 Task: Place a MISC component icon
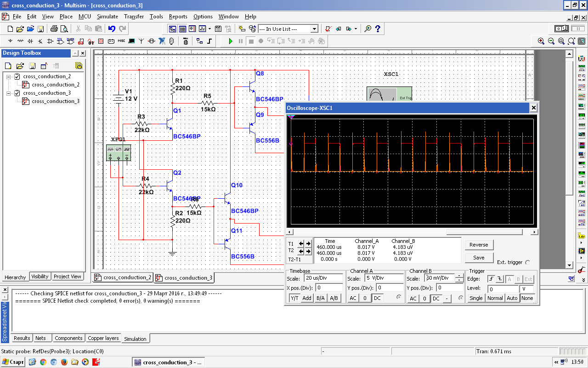(x=121, y=41)
